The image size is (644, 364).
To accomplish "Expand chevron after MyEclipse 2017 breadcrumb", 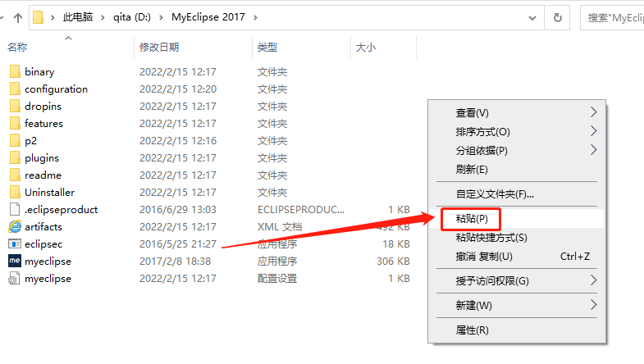I will [x=255, y=18].
